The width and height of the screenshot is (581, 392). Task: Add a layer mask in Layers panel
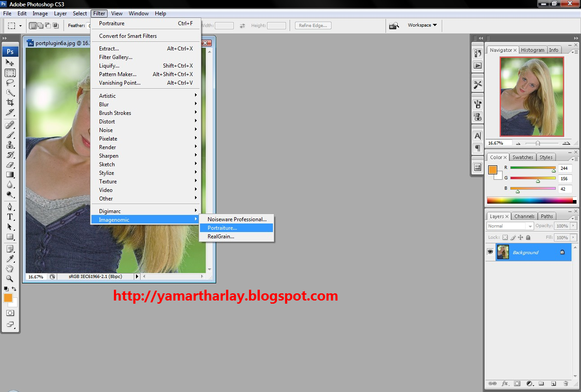click(x=517, y=384)
